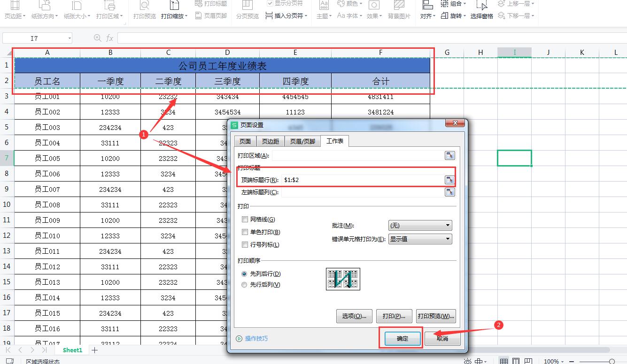Screen dimensions: 627x364
Task: Add a new sheet with the plus icon
Action: (94, 350)
